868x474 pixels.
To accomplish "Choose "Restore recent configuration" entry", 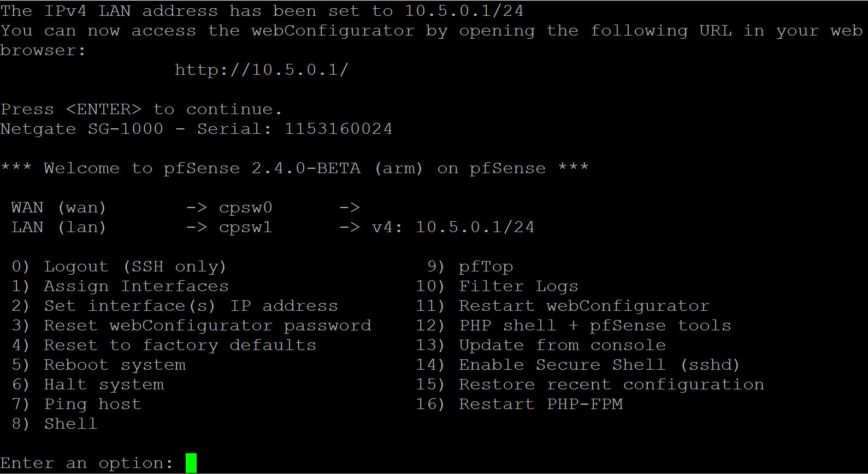I will pyautogui.click(x=611, y=385).
